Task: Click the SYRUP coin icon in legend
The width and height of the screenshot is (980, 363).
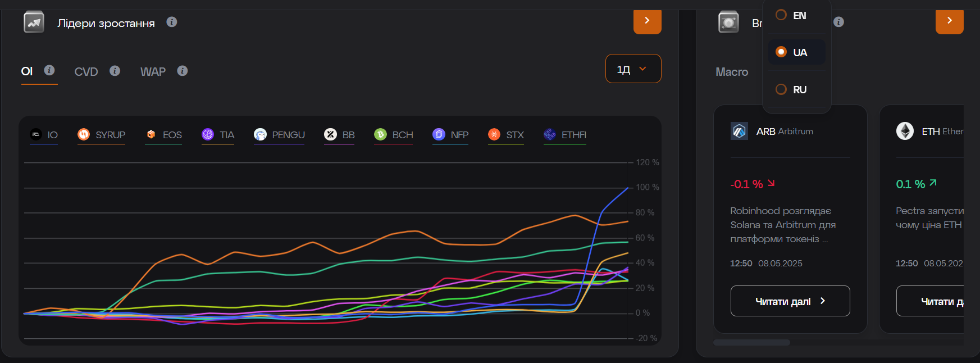Action: (x=84, y=134)
